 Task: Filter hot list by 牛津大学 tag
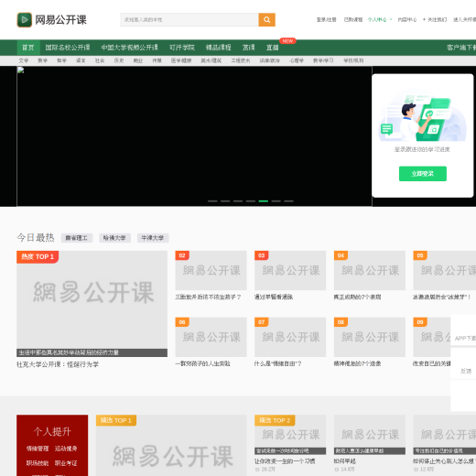click(x=153, y=238)
